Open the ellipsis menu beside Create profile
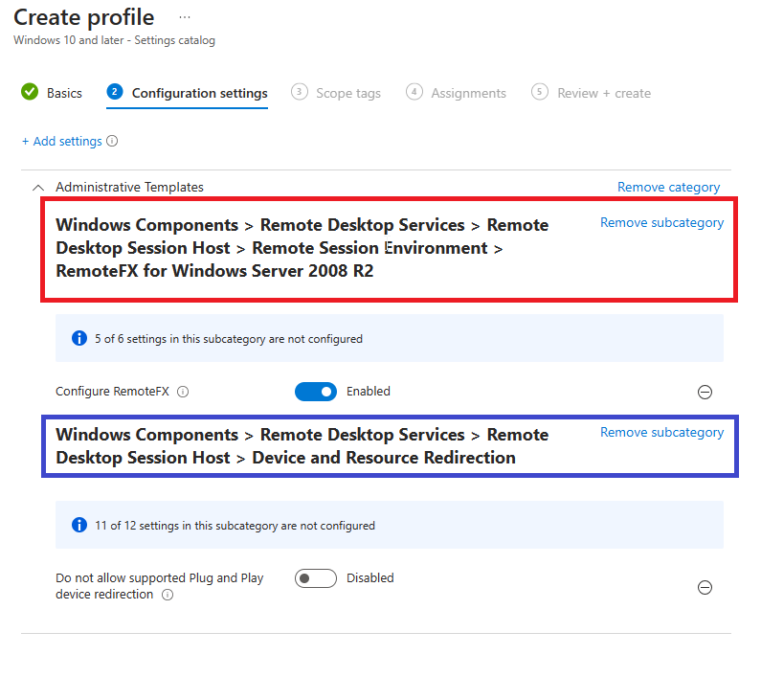This screenshot has height=700, width=761. pyautogui.click(x=185, y=17)
